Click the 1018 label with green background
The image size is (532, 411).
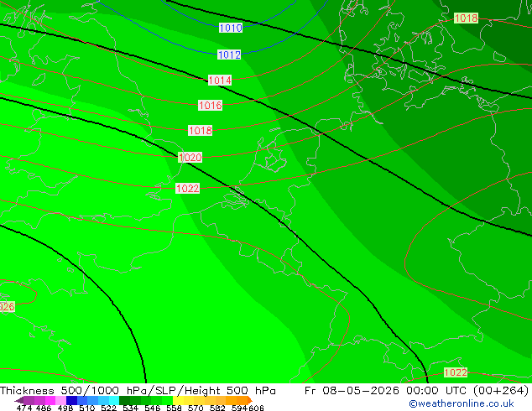[x=466, y=18]
